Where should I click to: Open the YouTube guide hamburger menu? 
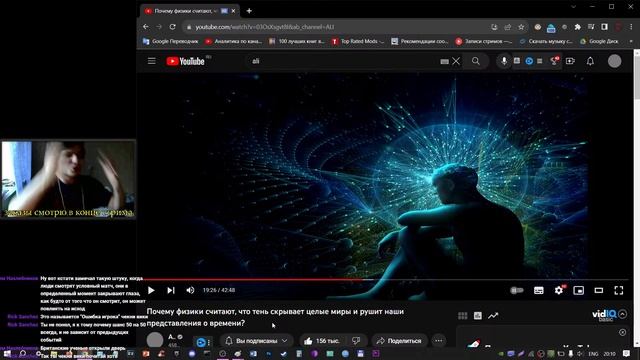coord(151,61)
